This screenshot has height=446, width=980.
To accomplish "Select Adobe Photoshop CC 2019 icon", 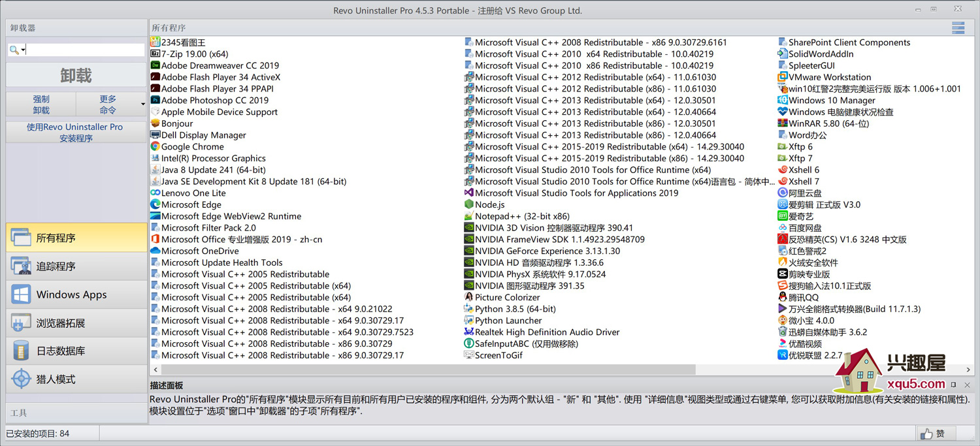I will [x=155, y=100].
